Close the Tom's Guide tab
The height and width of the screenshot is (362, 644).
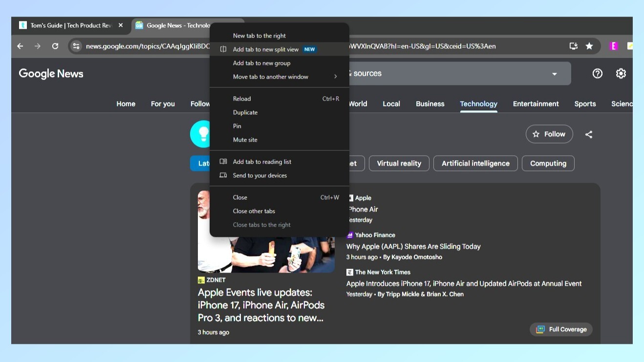coord(121,25)
